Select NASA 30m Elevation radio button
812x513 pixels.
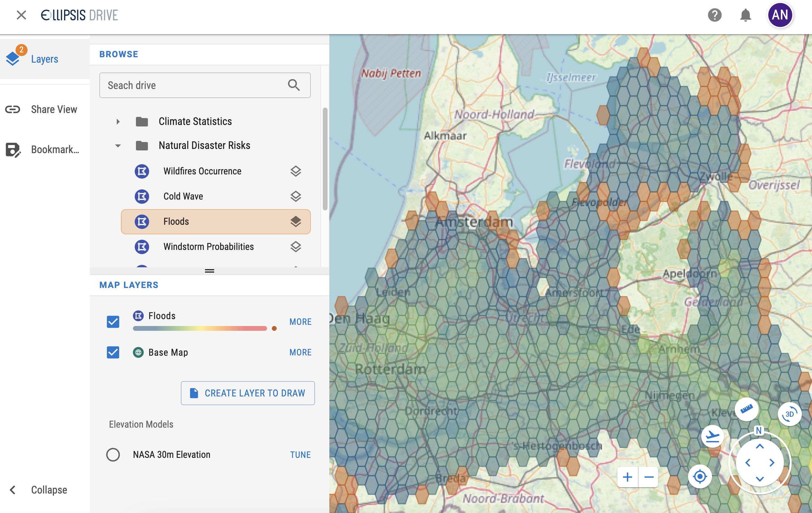coord(113,455)
